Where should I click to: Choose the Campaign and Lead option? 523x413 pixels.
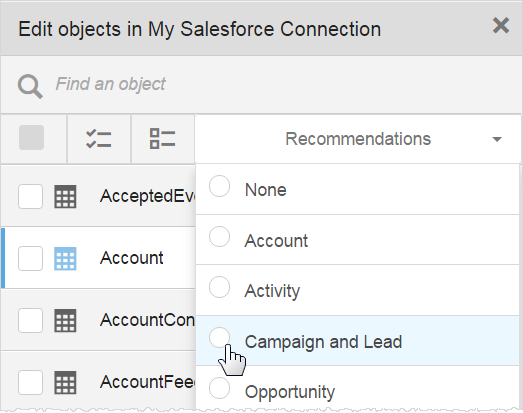357,341
